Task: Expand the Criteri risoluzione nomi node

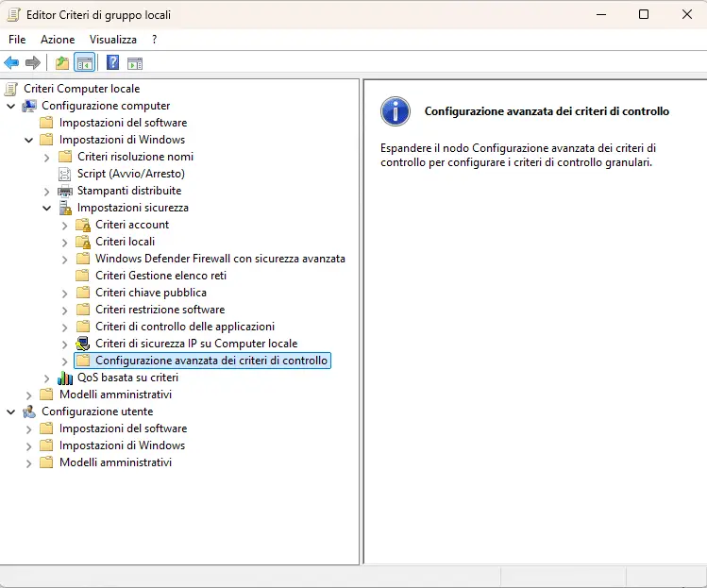Action: tap(47, 158)
